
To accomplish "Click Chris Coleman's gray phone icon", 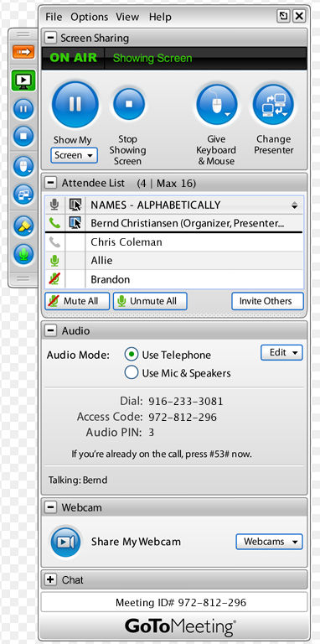I will pyautogui.click(x=54, y=242).
